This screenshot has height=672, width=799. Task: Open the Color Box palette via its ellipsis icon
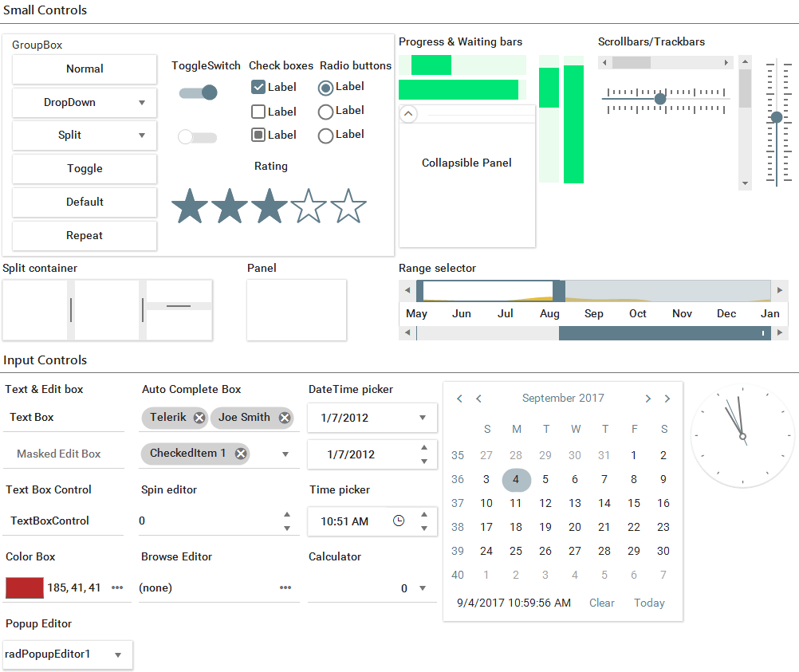click(x=116, y=588)
